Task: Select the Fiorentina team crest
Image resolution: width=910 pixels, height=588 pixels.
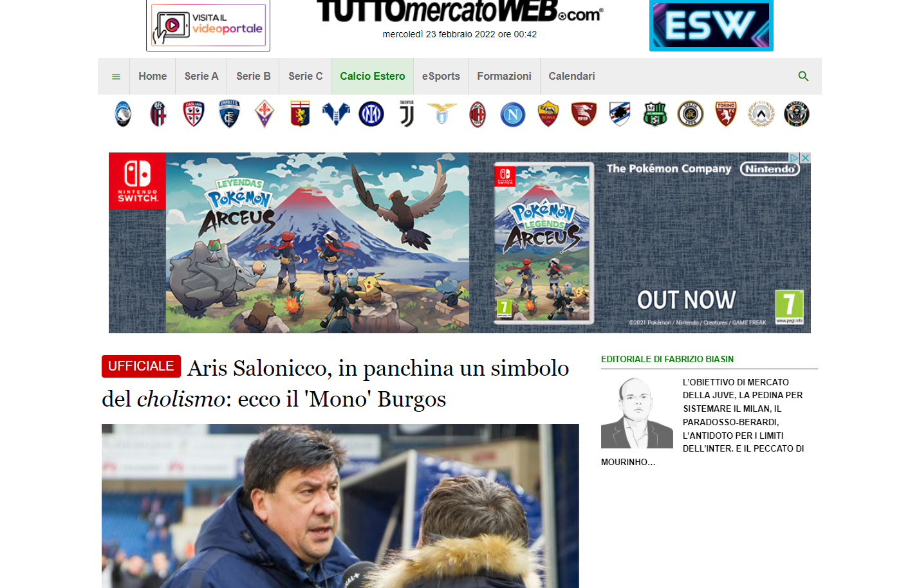Action: (x=265, y=114)
